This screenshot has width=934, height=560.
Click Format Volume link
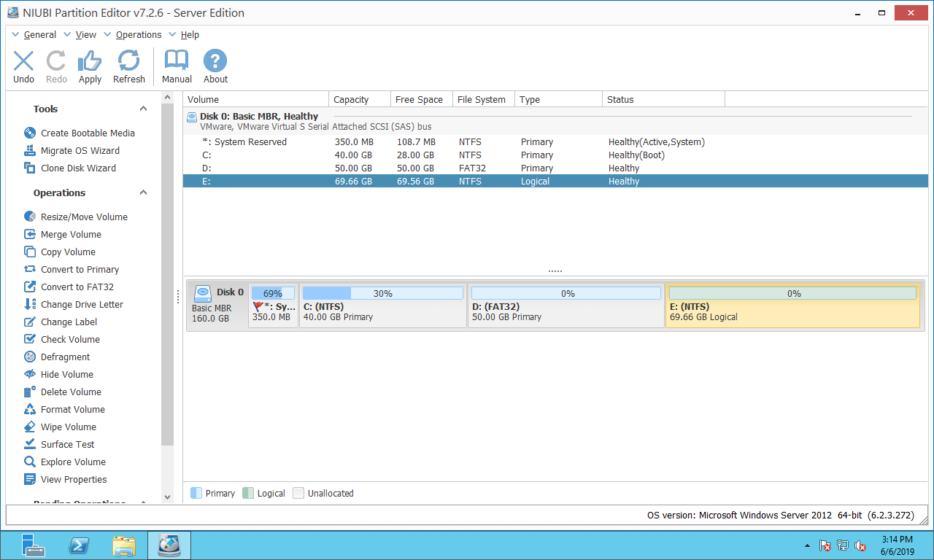[72, 410]
